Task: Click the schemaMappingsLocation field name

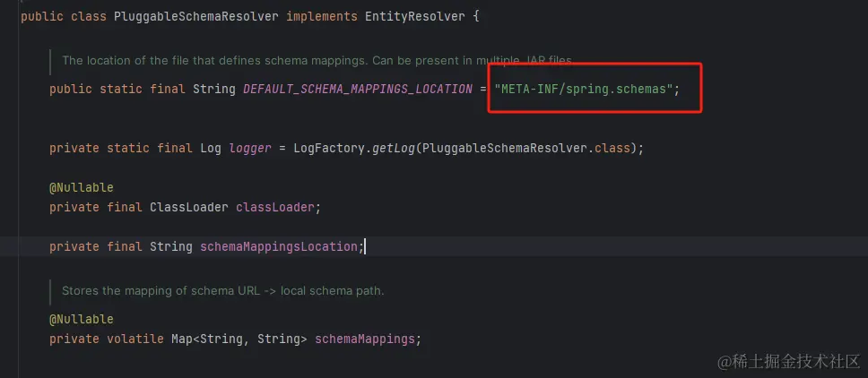Action: point(279,247)
